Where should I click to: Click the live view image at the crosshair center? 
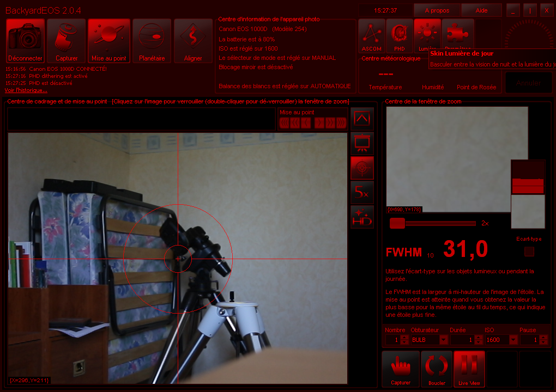click(178, 259)
